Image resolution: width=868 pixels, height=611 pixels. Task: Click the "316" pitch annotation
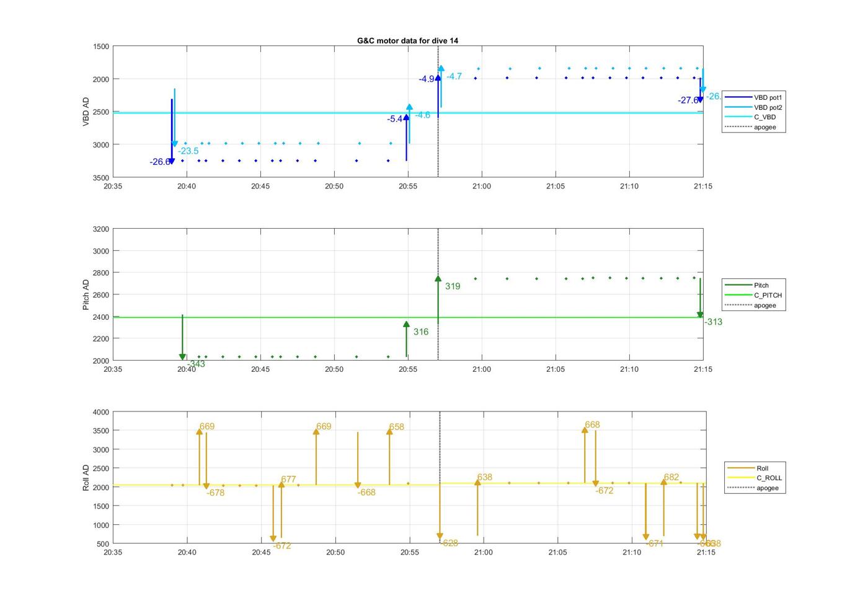(421, 332)
